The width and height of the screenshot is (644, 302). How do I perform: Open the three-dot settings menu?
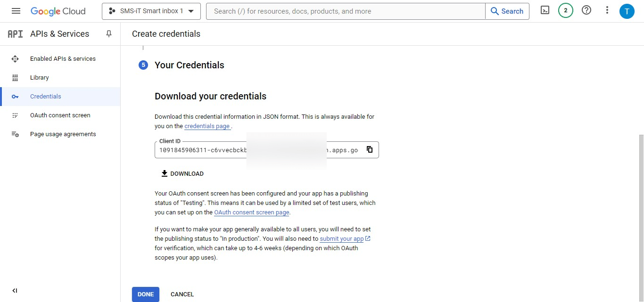click(607, 10)
